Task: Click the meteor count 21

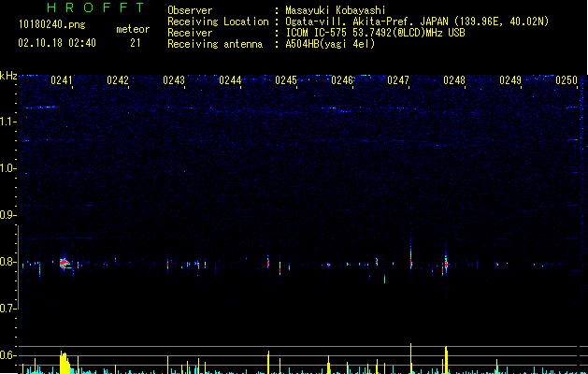Action: pos(136,43)
